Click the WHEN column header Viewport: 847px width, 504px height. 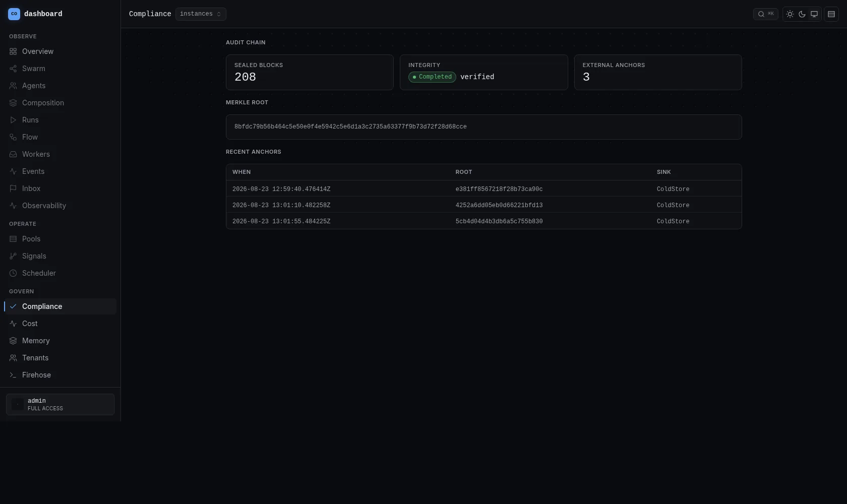pos(241,172)
